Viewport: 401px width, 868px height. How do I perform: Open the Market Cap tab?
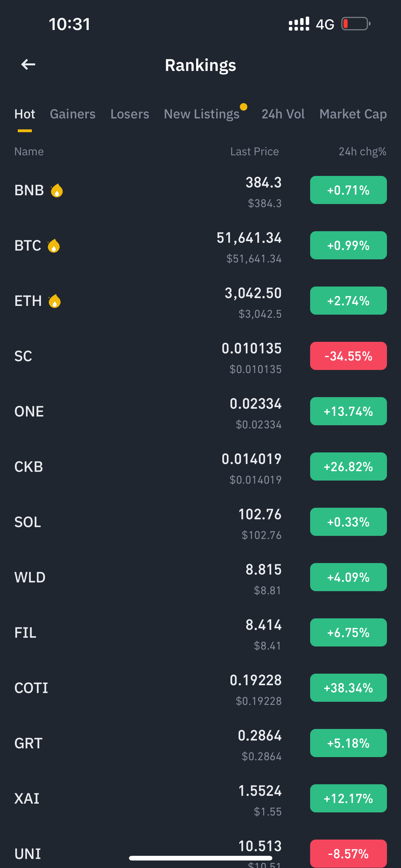tap(353, 114)
